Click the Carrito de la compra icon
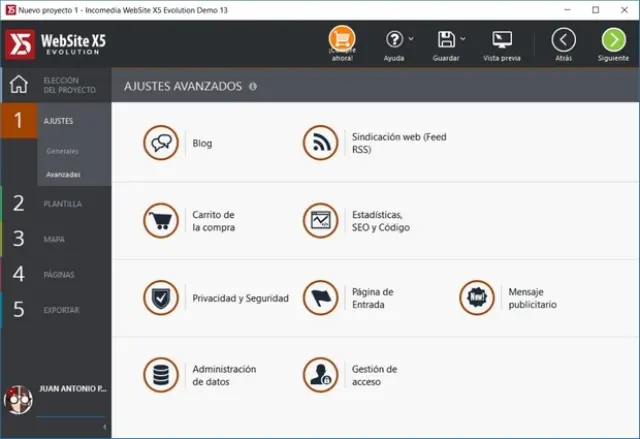The image size is (640, 439). tap(161, 220)
